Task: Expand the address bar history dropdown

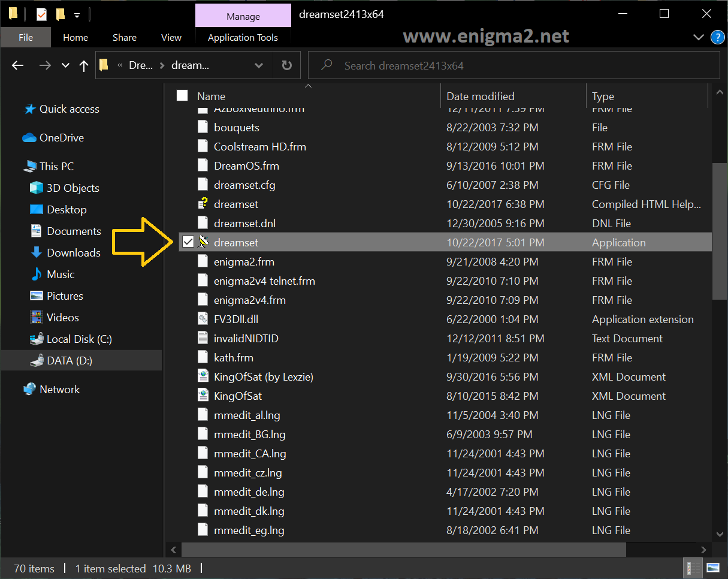Action: coord(258,65)
